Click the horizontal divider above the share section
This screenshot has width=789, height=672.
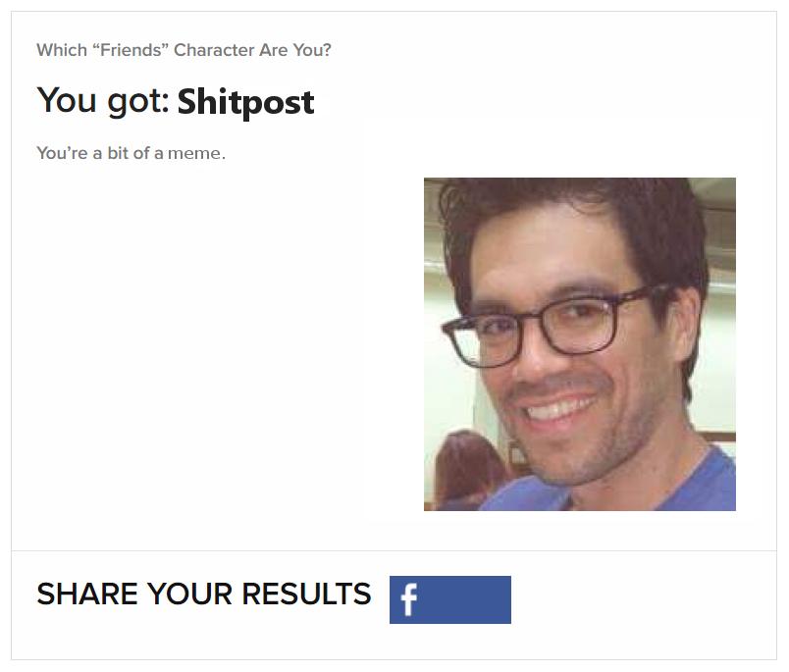[394, 551]
